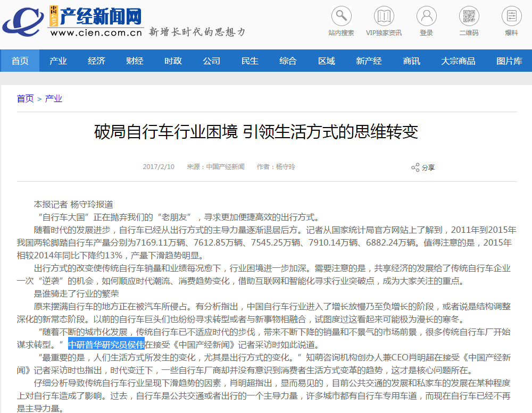Open the 时政 navigation tab

point(173,61)
